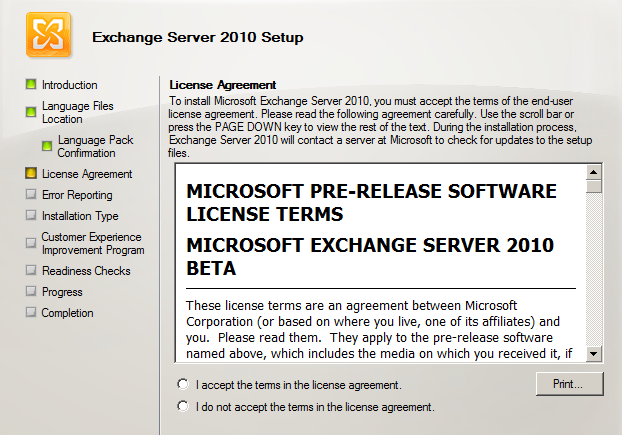Click the Introduction step label
This screenshot has height=435, width=622.
click(69, 85)
